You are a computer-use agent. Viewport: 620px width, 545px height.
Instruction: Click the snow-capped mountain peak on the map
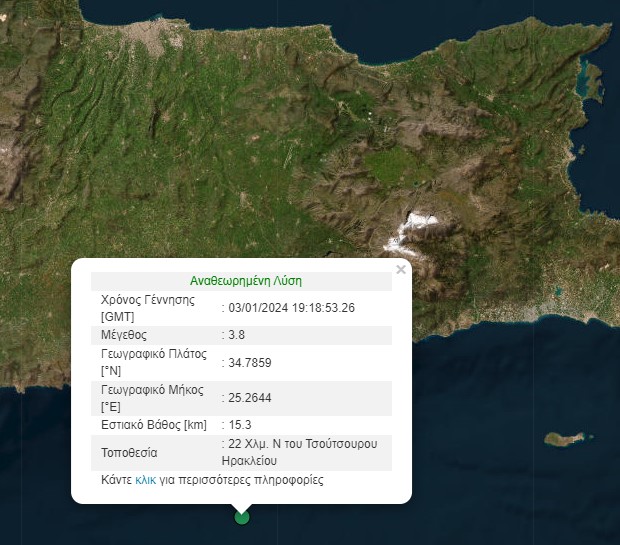click(415, 225)
